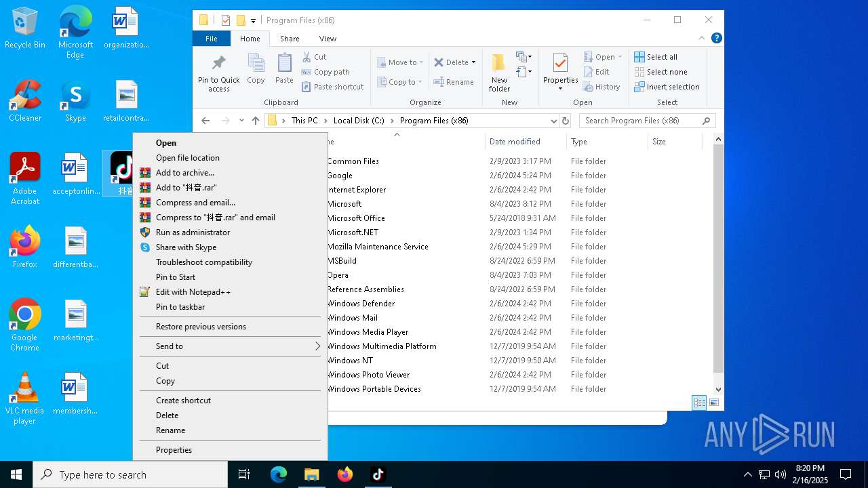Select VLC media player desktop icon
Screen dimensions: 868x488
25,399
